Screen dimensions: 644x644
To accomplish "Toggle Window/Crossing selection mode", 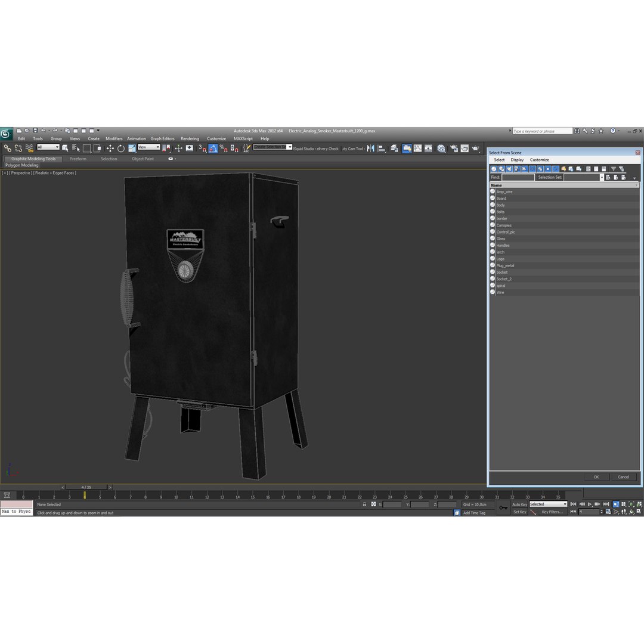I will tap(97, 148).
